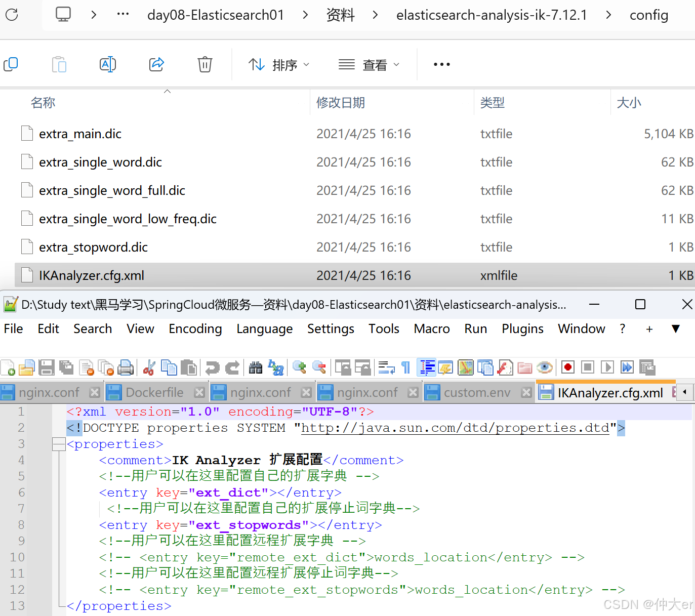Screen dimensions: 695x616
Task: Play the recorded macro
Action: coord(607,367)
